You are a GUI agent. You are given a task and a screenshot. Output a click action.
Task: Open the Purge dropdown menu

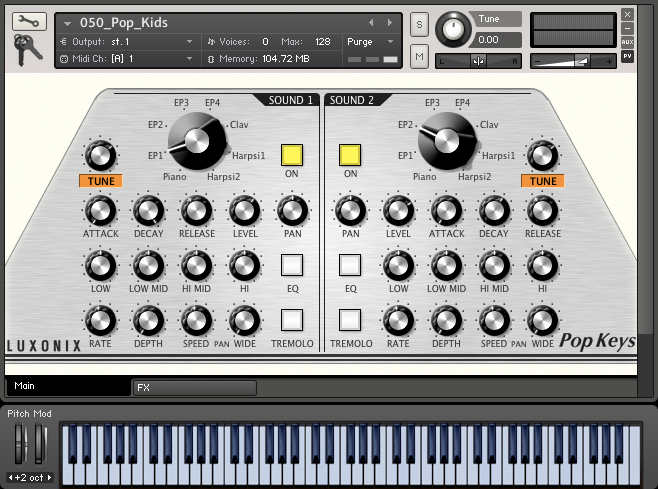[391, 42]
